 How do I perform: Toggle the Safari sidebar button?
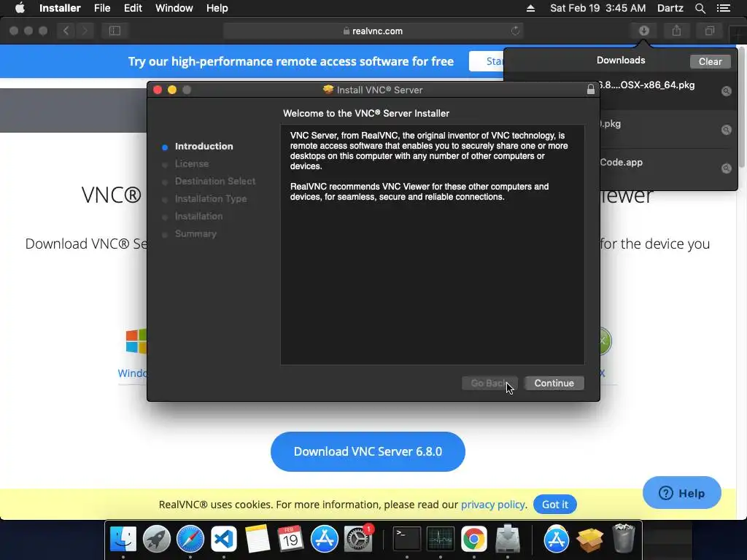[x=115, y=31]
